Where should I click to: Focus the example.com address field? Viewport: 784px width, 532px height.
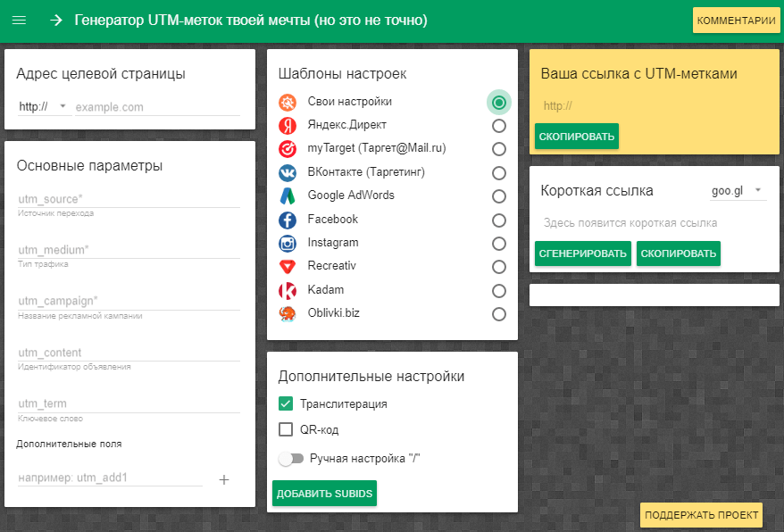pyautogui.click(x=157, y=107)
